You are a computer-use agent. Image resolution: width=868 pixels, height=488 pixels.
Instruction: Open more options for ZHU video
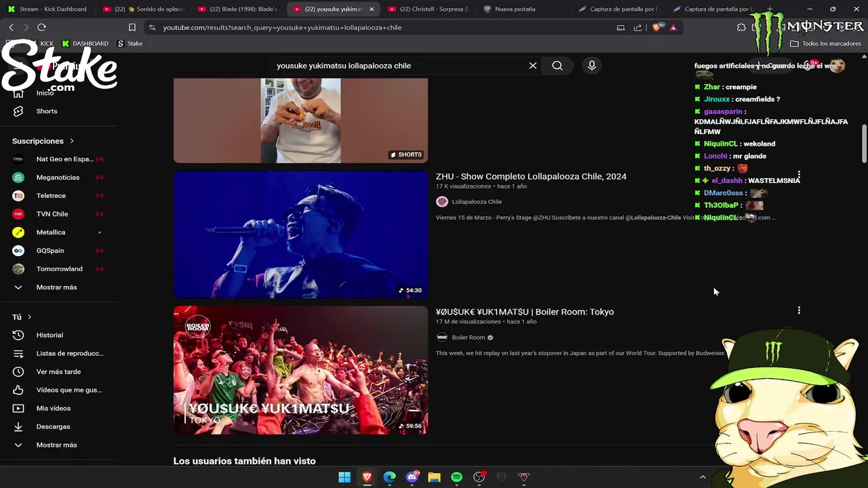point(799,175)
